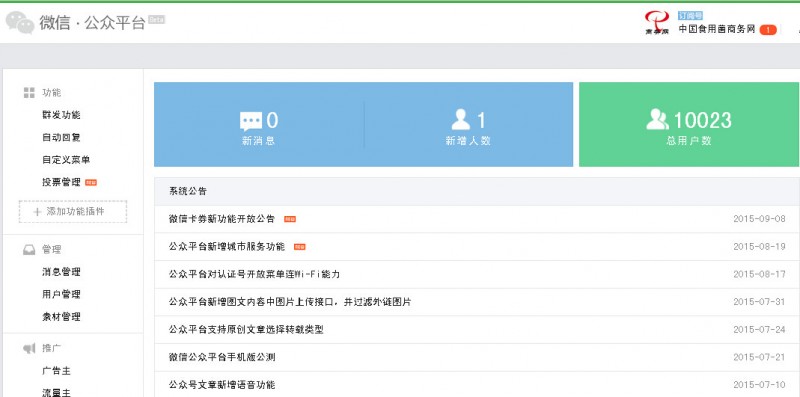Screen dimensions: 800x397
Task: Click the 微信·公众平台 title text
Action: (92, 23)
